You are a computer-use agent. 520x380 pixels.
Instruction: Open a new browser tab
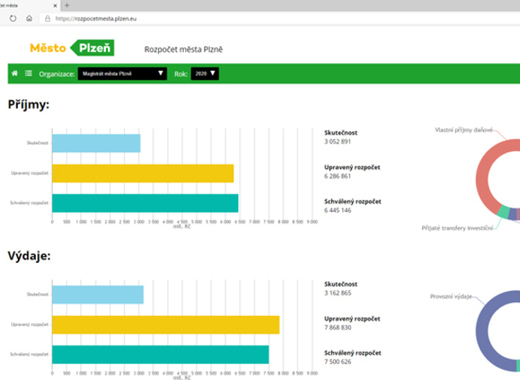click(x=67, y=5)
